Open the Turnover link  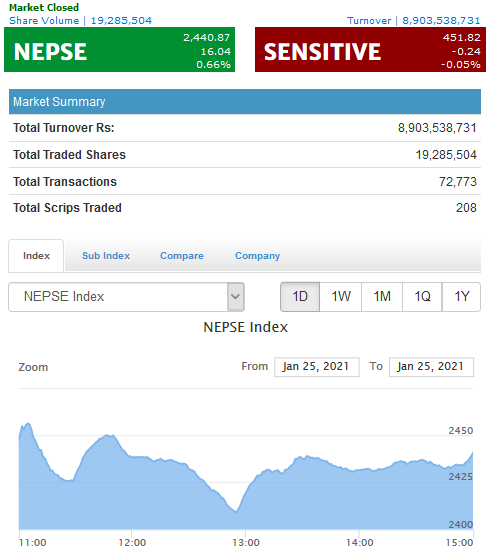point(414,20)
